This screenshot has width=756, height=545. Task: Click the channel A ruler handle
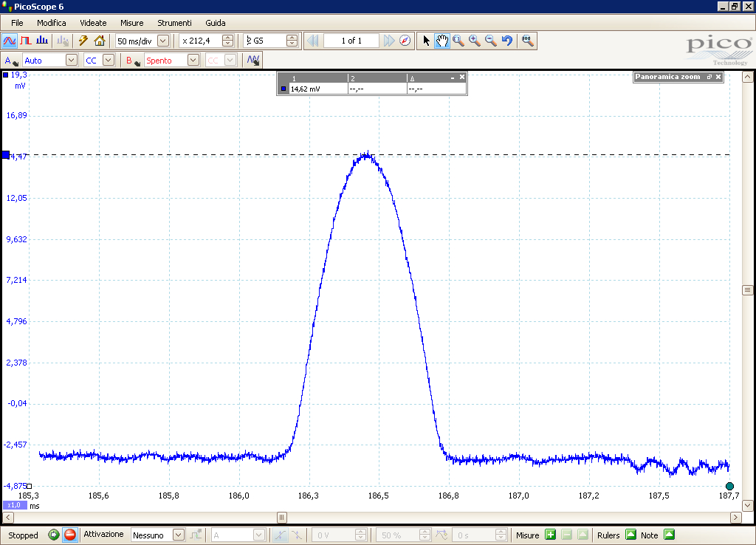click(x=6, y=155)
